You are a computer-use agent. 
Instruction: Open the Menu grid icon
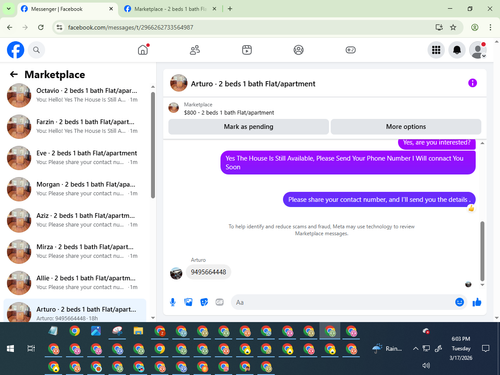click(x=436, y=50)
